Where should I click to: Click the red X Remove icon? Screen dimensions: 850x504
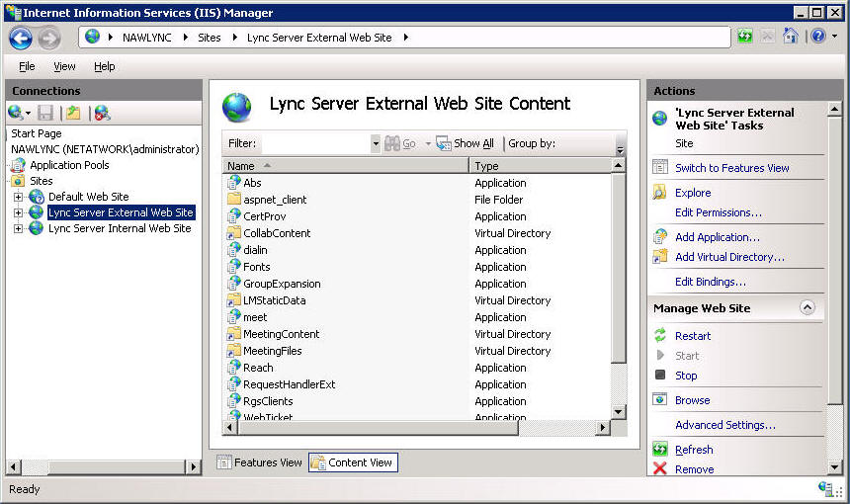(x=660, y=468)
